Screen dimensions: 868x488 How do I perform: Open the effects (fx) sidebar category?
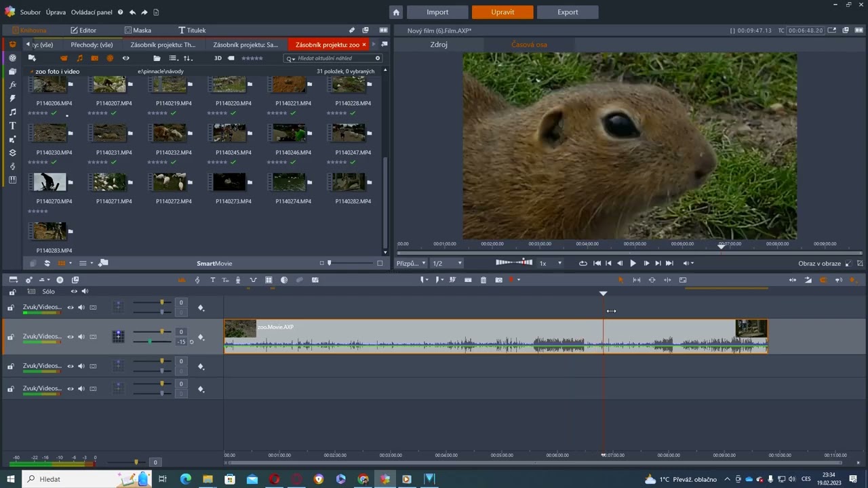click(x=12, y=85)
